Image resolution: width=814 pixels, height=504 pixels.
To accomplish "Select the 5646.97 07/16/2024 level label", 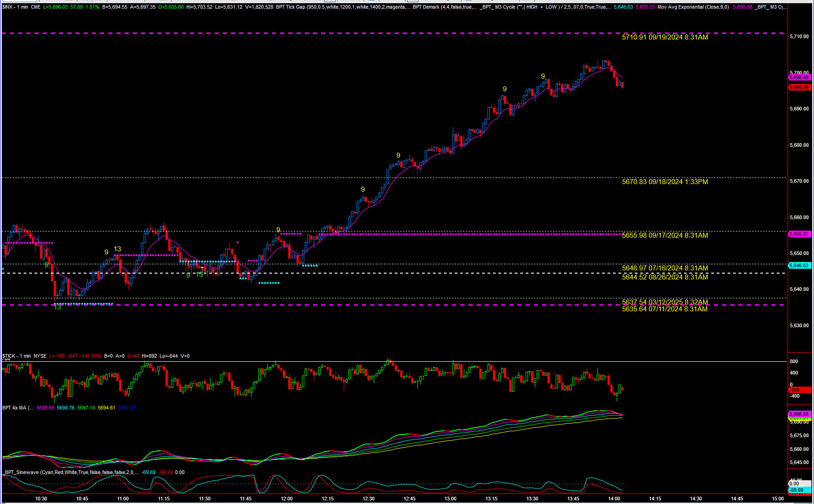I will click(664, 268).
